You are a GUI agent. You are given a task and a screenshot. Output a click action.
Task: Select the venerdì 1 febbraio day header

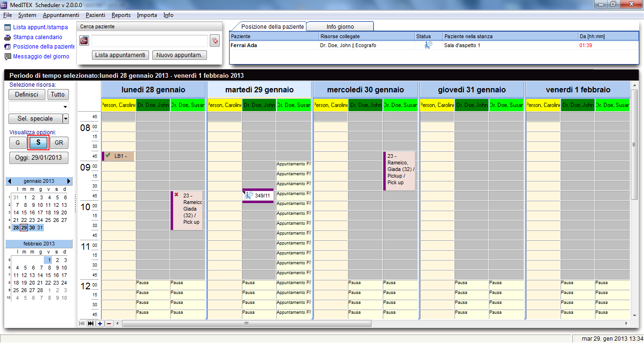578,90
